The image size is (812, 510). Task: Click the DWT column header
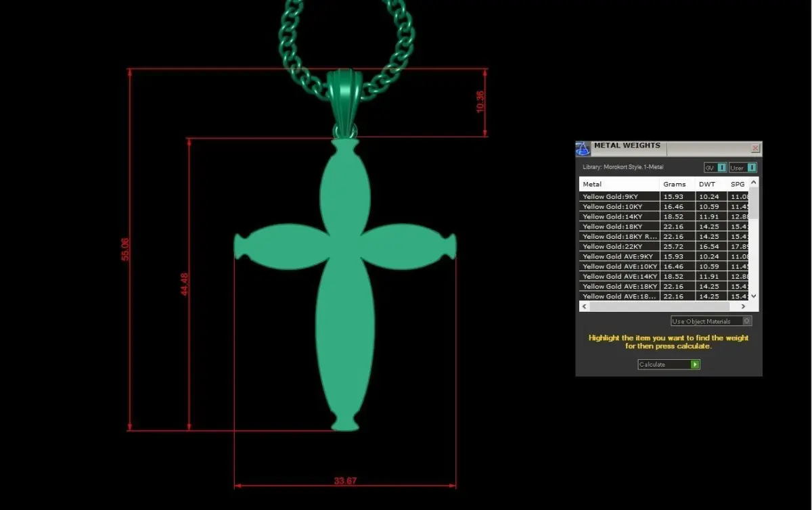pos(711,184)
